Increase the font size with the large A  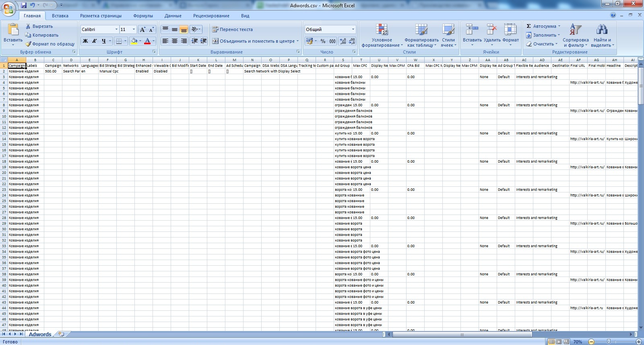coord(142,29)
